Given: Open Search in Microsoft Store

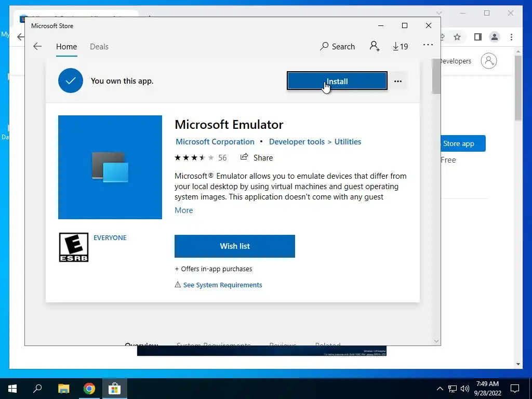Looking at the screenshot, I should click(x=337, y=46).
